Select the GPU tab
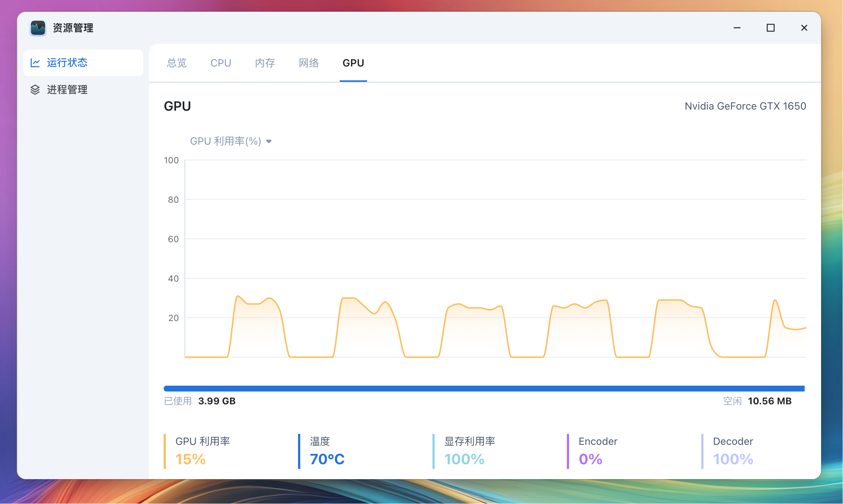 point(353,63)
